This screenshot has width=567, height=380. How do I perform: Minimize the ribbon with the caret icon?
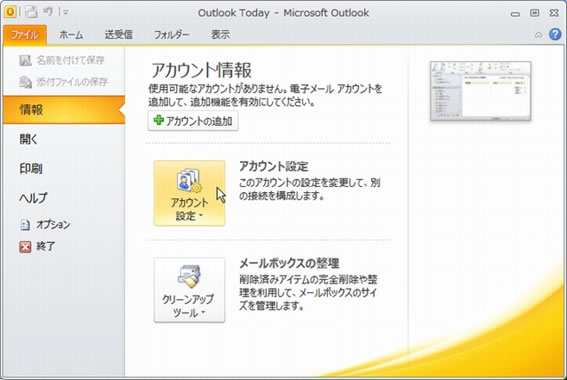pos(538,35)
